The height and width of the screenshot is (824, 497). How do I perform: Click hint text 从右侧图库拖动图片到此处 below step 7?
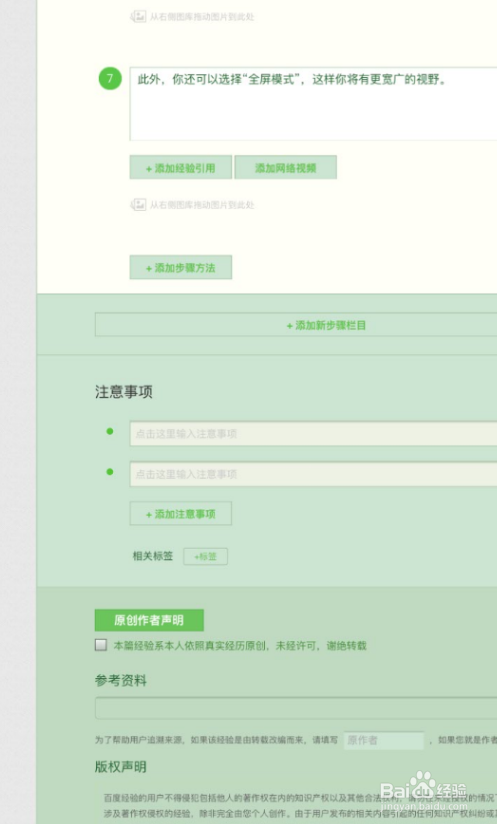[x=202, y=204]
